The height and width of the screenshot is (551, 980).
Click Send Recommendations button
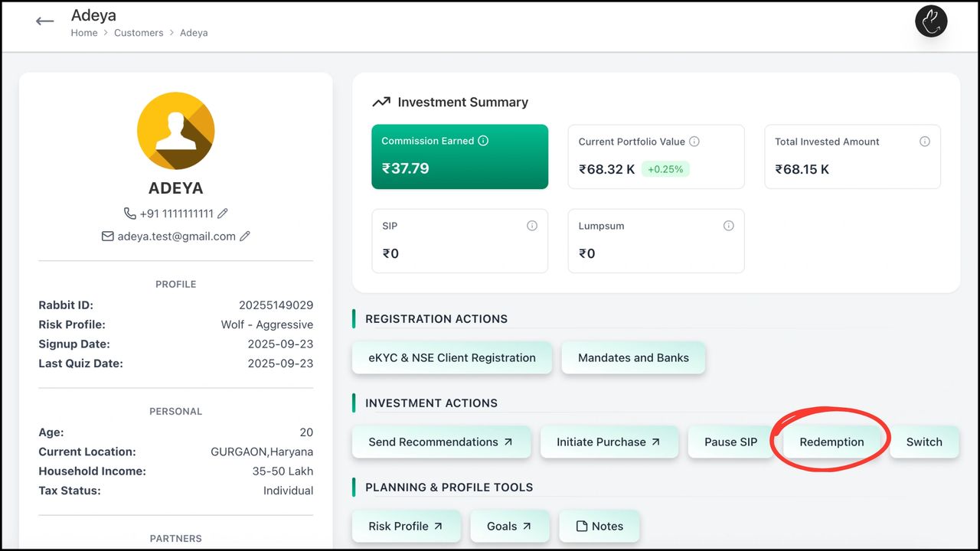click(441, 442)
